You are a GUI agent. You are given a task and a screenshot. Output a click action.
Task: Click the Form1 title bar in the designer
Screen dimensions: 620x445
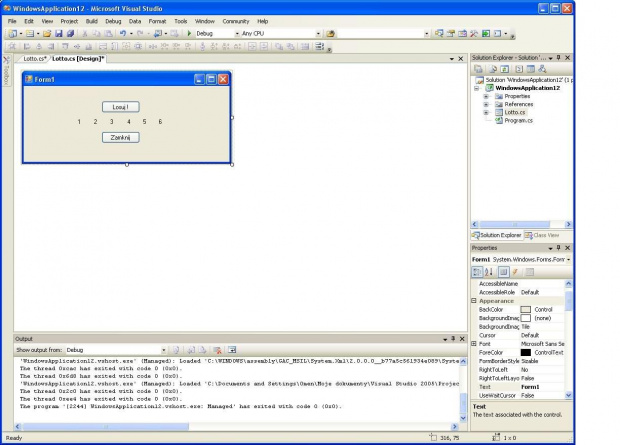[x=127, y=79]
